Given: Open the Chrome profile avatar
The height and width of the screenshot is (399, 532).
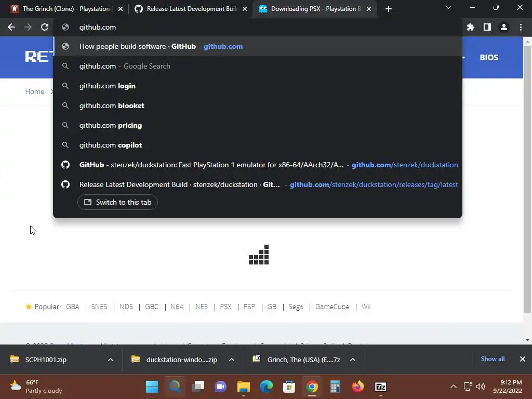Looking at the screenshot, I should [x=504, y=27].
